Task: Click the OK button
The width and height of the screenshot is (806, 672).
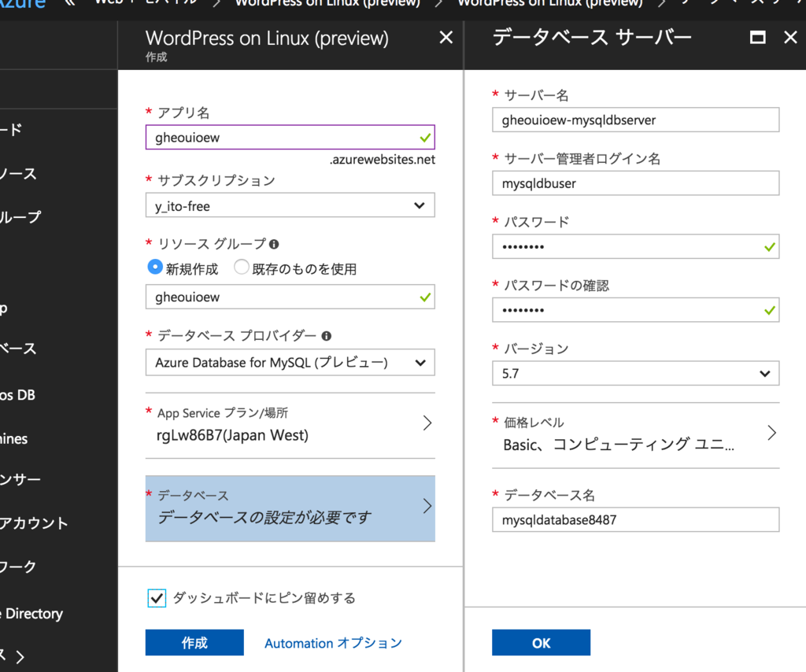Action: (x=541, y=643)
